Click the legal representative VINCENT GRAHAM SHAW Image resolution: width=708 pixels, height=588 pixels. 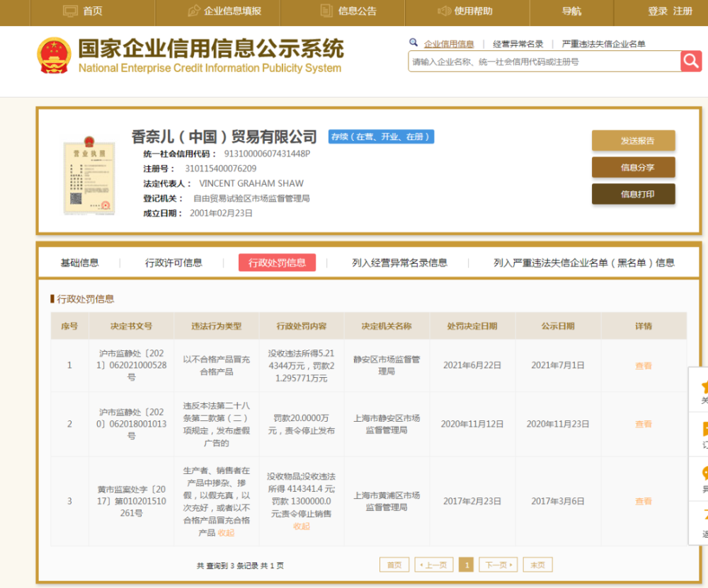[251, 184]
